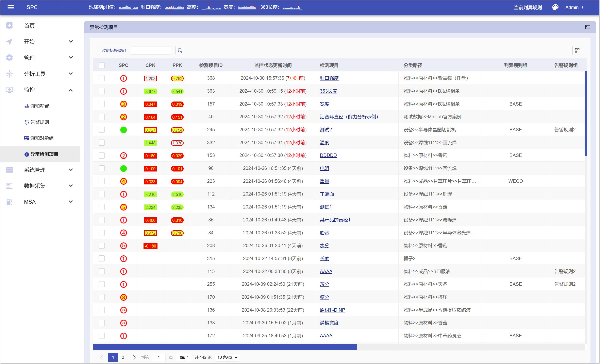Open 当前判异规则 in top bar
Image resolution: width=600 pixels, height=364 pixels.
coord(528,7)
